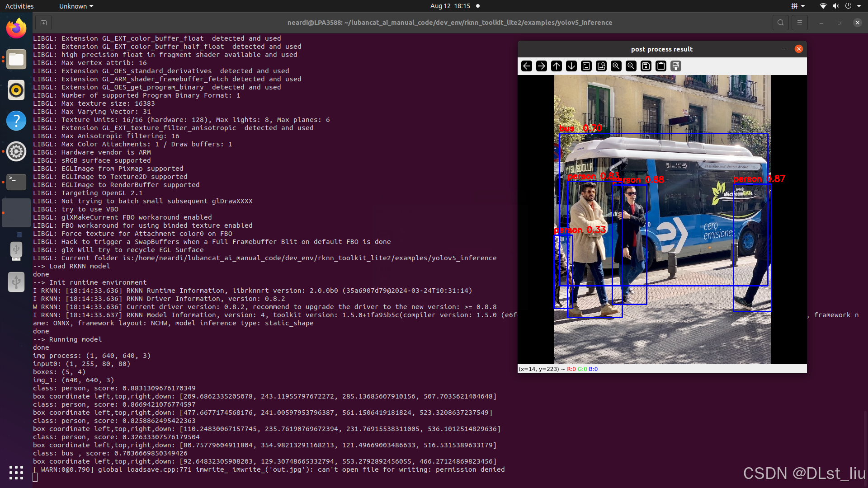Open a new terminal tab button
Viewport: 868px width, 488px height.
click(43, 23)
